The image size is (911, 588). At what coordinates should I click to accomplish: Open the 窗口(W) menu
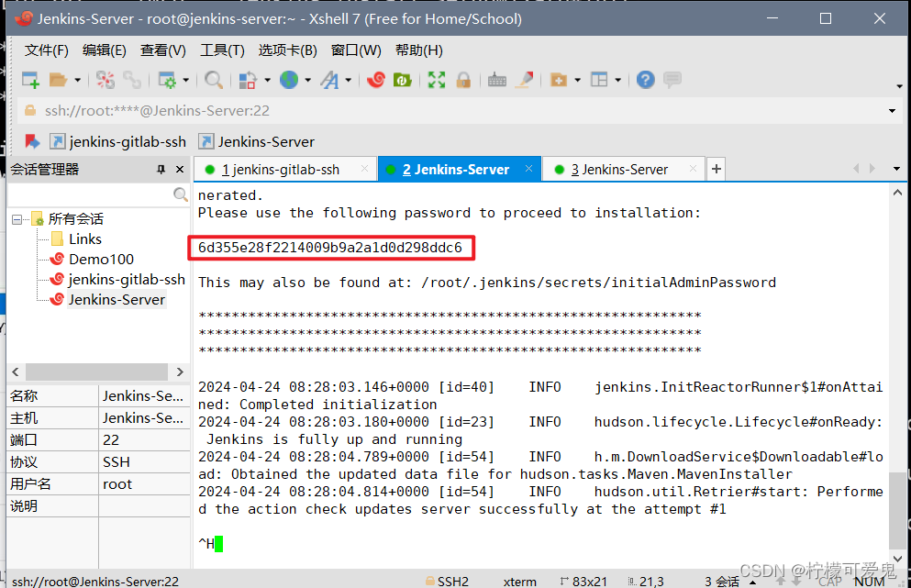pos(356,50)
